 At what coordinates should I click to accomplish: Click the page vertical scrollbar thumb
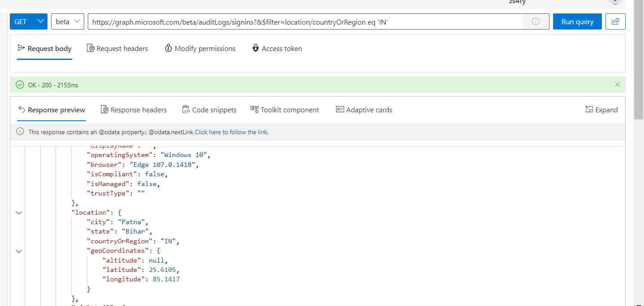tap(639, 59)
